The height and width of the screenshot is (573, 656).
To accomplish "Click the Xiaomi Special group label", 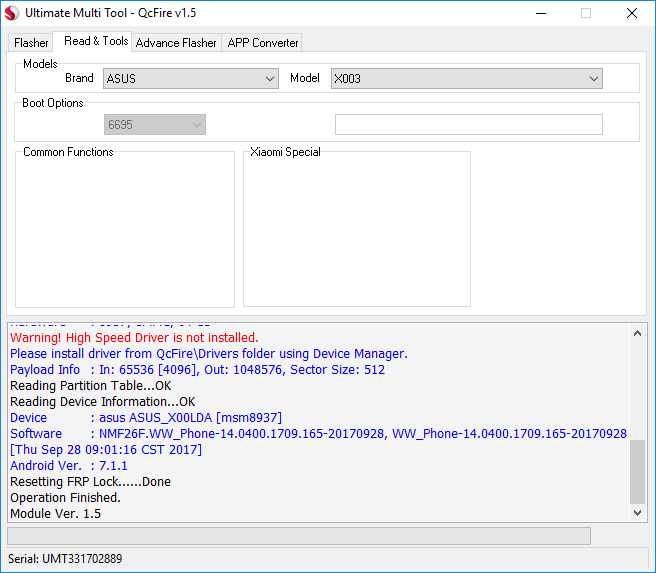I will (285, 152).
